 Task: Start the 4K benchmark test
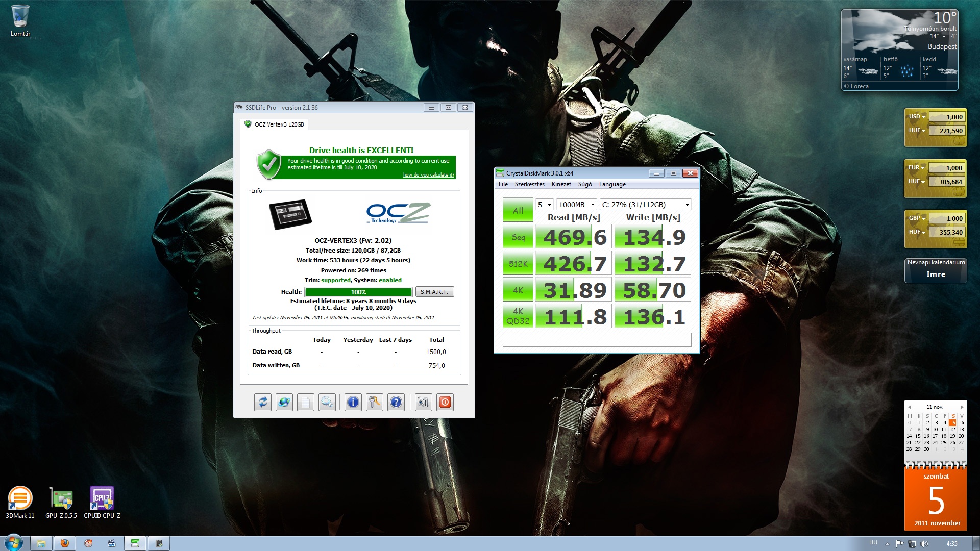tap(518, 290)
